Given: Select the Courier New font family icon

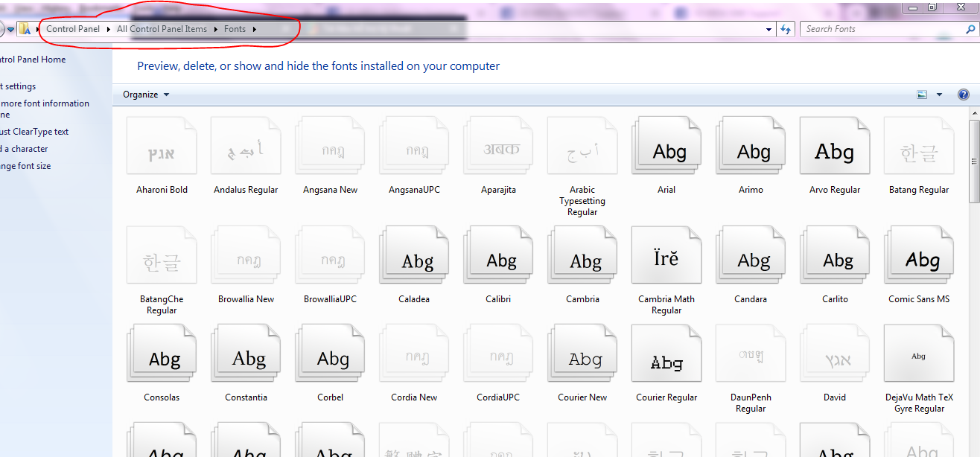Looking at the screenshot, I should tap(582, 354).
